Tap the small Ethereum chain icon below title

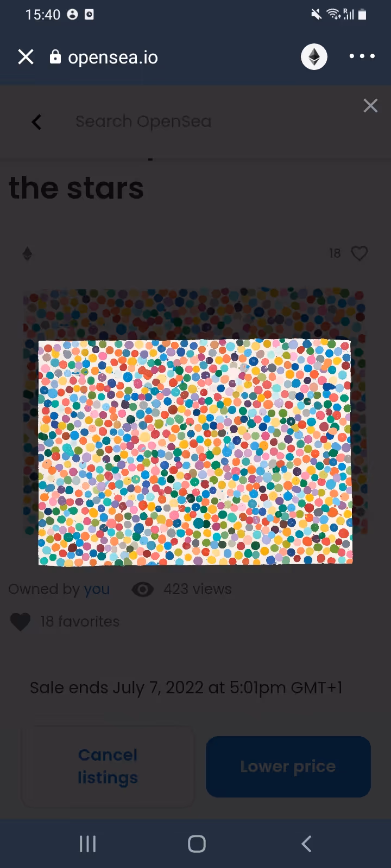click(x=27, y=253)
